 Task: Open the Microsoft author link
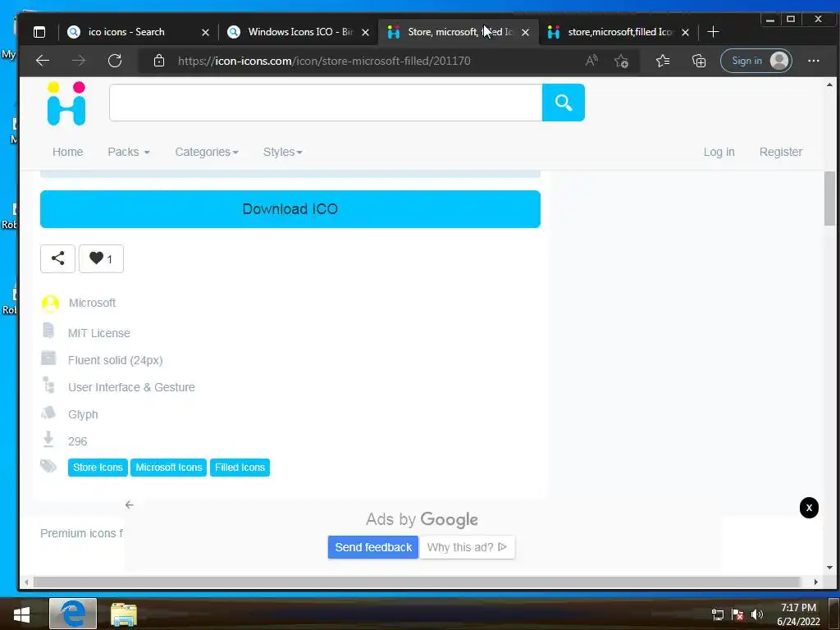(92, 303)
